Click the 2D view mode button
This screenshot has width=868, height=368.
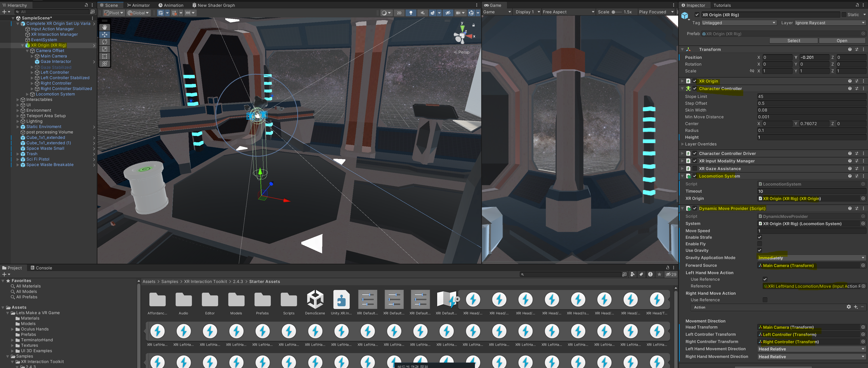pyautogui.click(x=399, y=13)
